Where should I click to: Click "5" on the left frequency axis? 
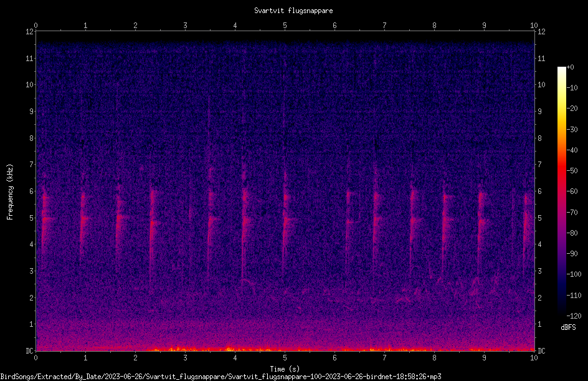[32, 218]
